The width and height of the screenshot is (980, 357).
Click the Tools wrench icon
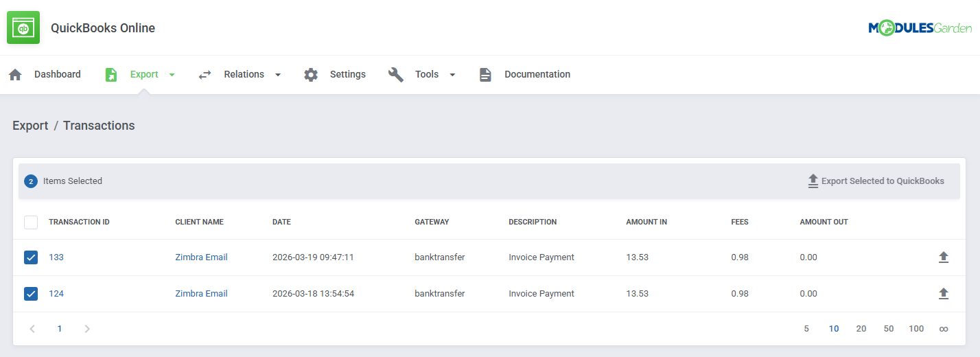click(x=396, y=74)
